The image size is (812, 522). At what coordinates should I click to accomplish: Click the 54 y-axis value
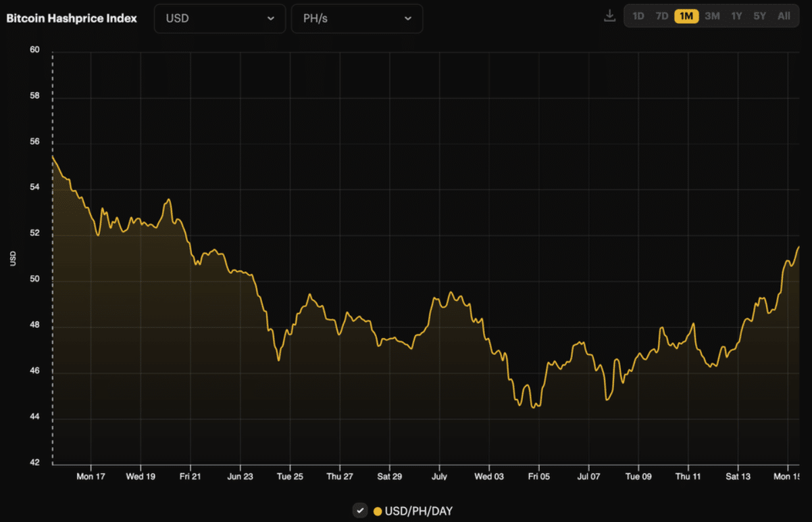click(35, 187)
